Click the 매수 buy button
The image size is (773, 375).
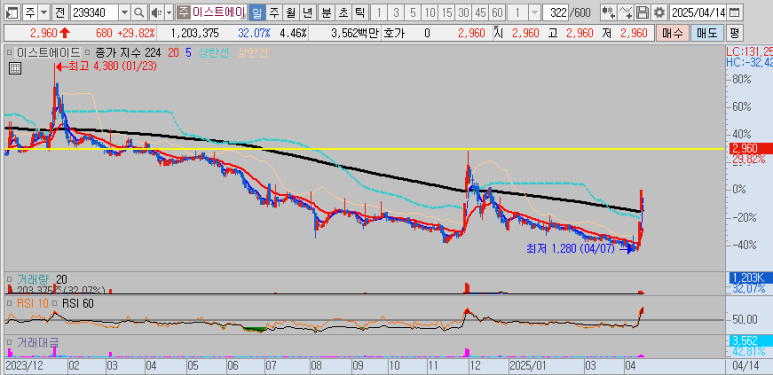click(672, 34)
